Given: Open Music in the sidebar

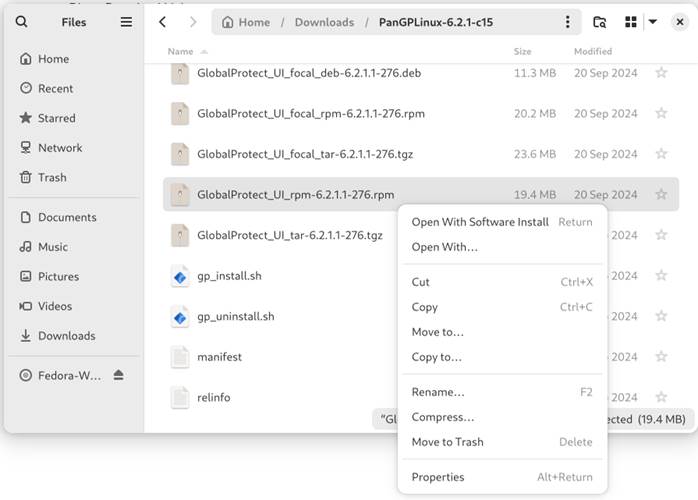Looking at the screenshot, I should pyautogui.click(x=73, y=247).
